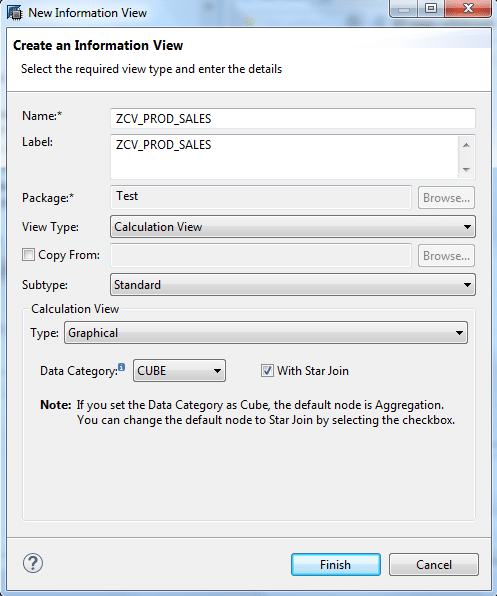Click the Finish button

tap(336, 564)
